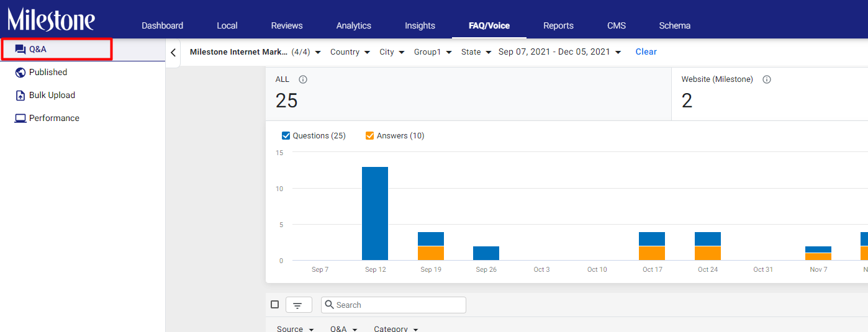Expand the State dropdown
The image size is (868, 332).
tap(476, 52)
